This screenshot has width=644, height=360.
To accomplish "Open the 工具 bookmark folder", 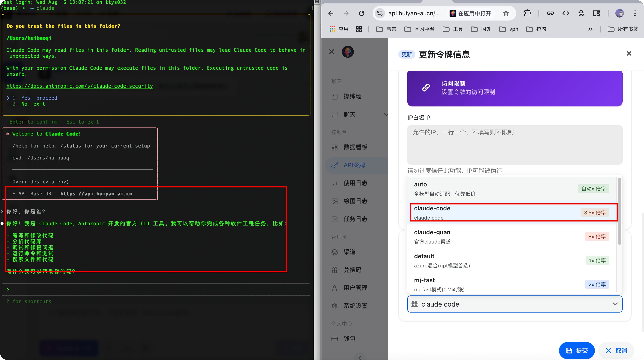I will click(x=453, y=29).
